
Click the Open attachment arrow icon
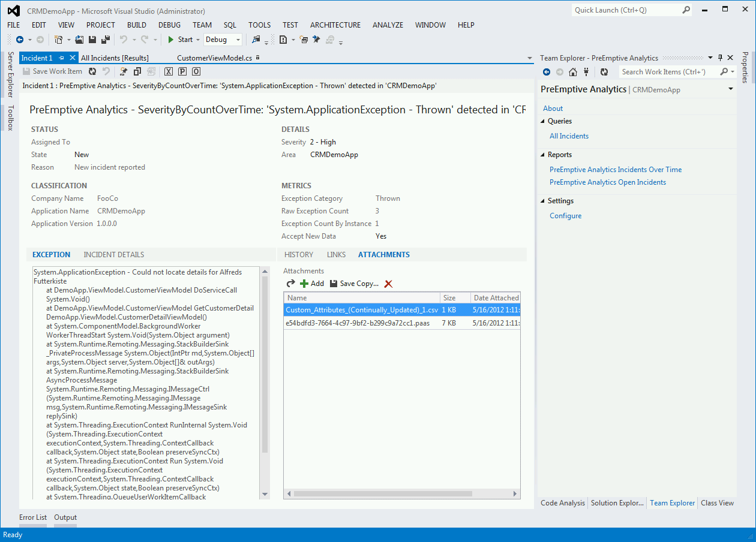[x=291, y=284]
